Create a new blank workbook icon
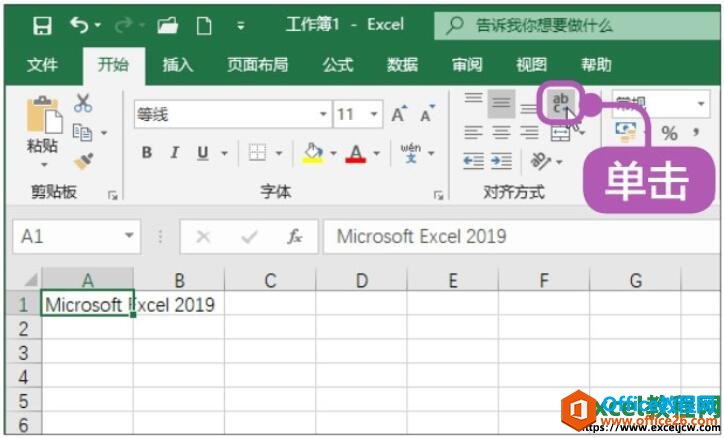Screen dimensions: 724x438 point(204,25)
